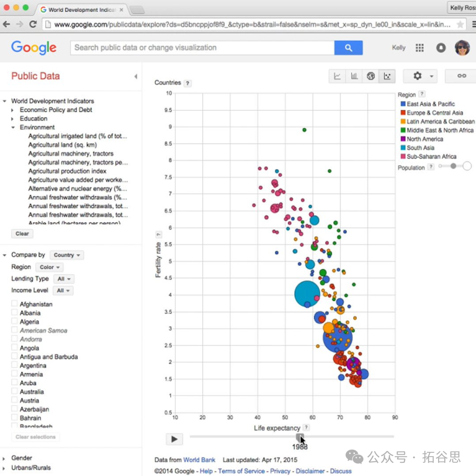Check the Afghanistan checkbox
This screenshot has height=476, width=476.
pyautogui.click(x=14, y=304)
